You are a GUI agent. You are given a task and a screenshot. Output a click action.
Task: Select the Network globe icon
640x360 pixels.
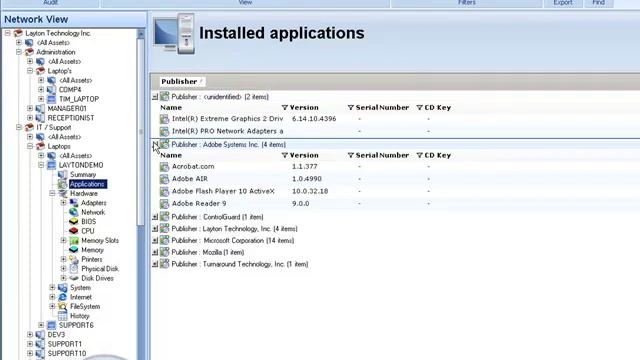pyautogui.click(x=73, y=212)
